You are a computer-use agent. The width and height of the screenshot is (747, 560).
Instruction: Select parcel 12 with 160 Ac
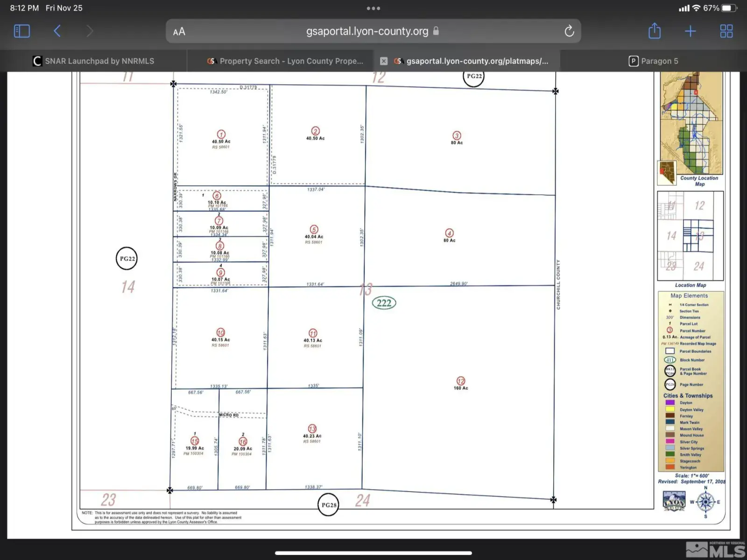(460, 383)
